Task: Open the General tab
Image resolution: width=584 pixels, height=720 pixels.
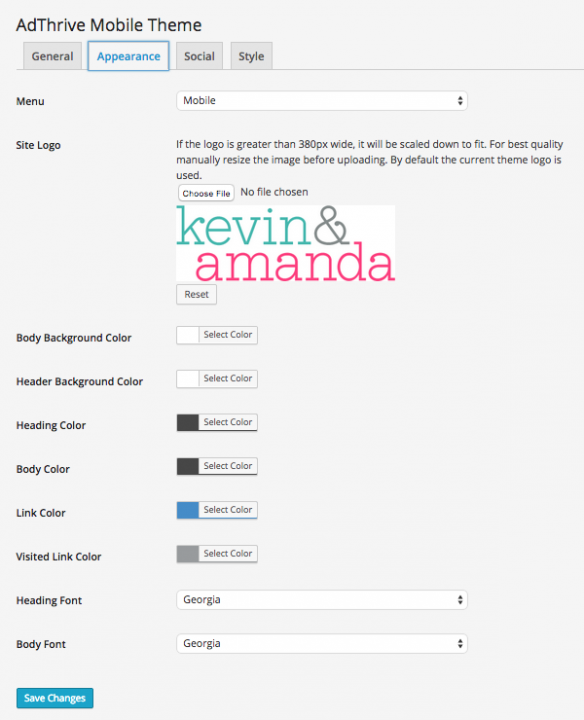Action: pyautogui.click(x=52, y=56)
